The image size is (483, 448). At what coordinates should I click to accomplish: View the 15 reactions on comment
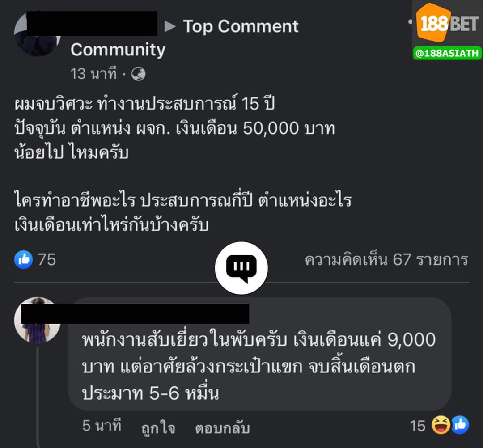tap(417, 426)
